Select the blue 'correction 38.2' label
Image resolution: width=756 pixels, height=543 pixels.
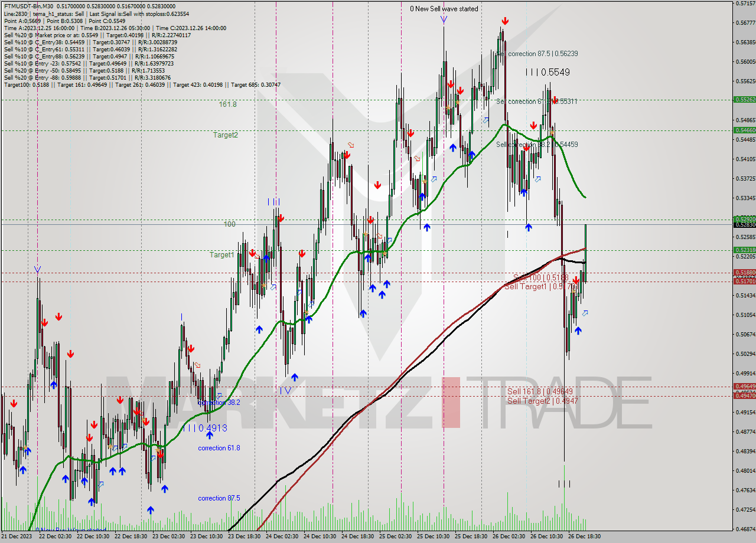pos(219,403)
